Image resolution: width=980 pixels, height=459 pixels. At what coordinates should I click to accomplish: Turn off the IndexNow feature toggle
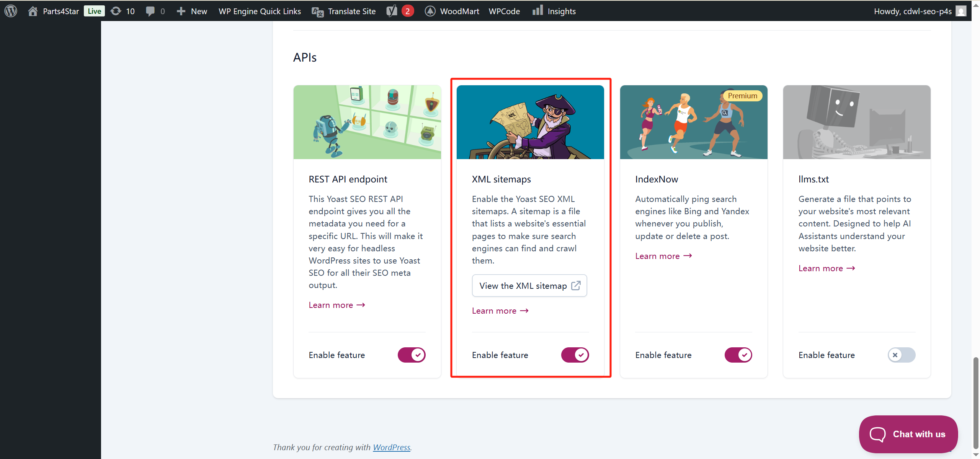pyautogui.click(x=738, y=355)
